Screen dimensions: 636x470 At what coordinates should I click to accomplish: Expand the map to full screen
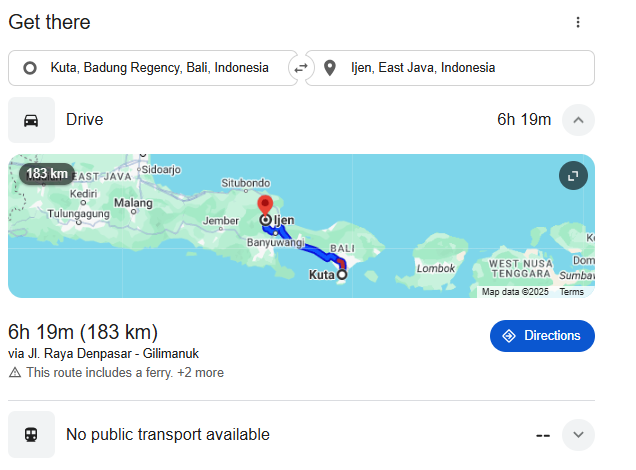[573, 176]
